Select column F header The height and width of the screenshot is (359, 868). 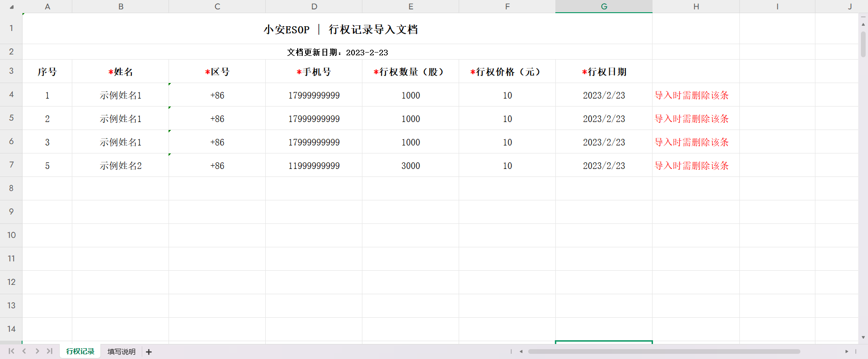[x=507, y=7]
